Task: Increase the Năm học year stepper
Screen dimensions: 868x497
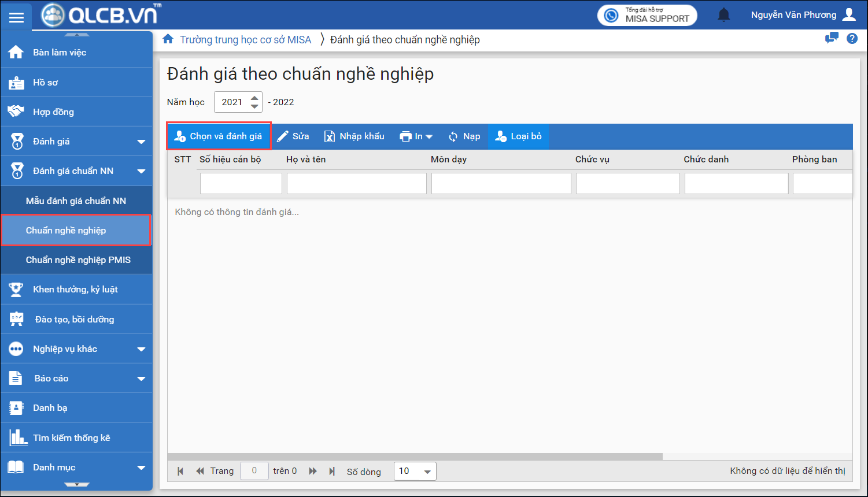Action: click(x=254, y=98)
